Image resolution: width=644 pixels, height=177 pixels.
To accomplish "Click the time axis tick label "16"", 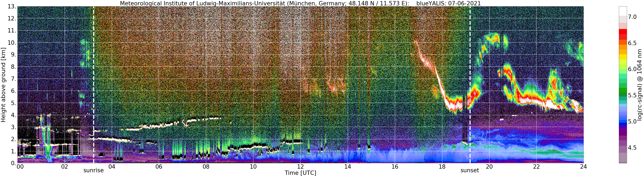I will pos(395,166).
